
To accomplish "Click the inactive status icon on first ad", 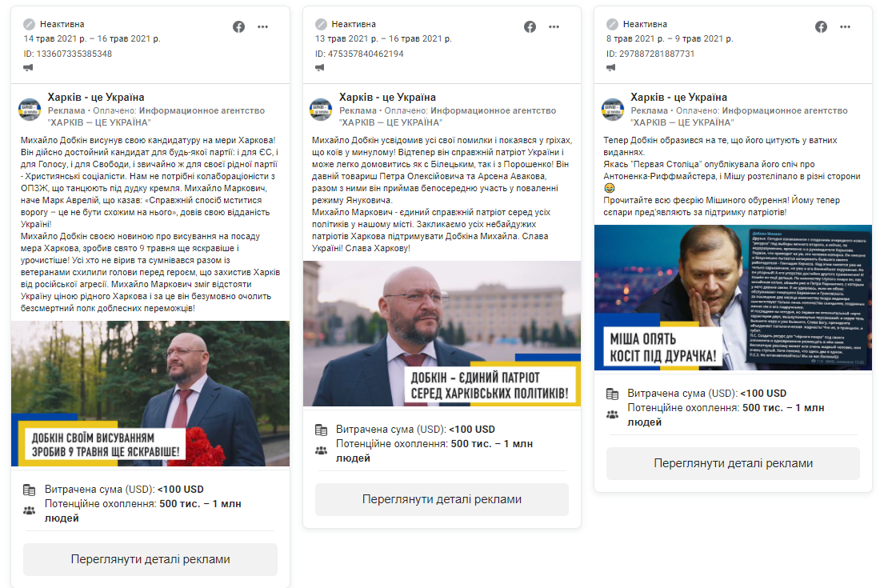I will click(x=29, y=24).
